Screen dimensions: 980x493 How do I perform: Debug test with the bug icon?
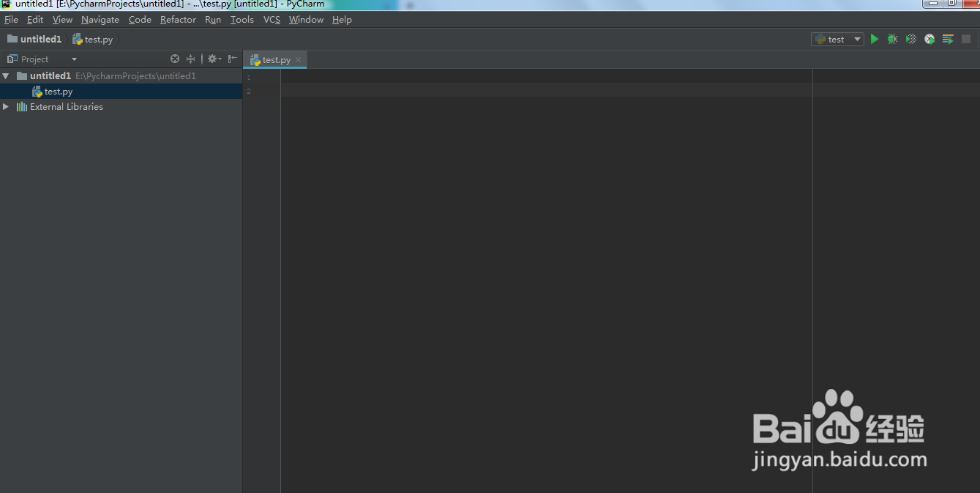892,39
